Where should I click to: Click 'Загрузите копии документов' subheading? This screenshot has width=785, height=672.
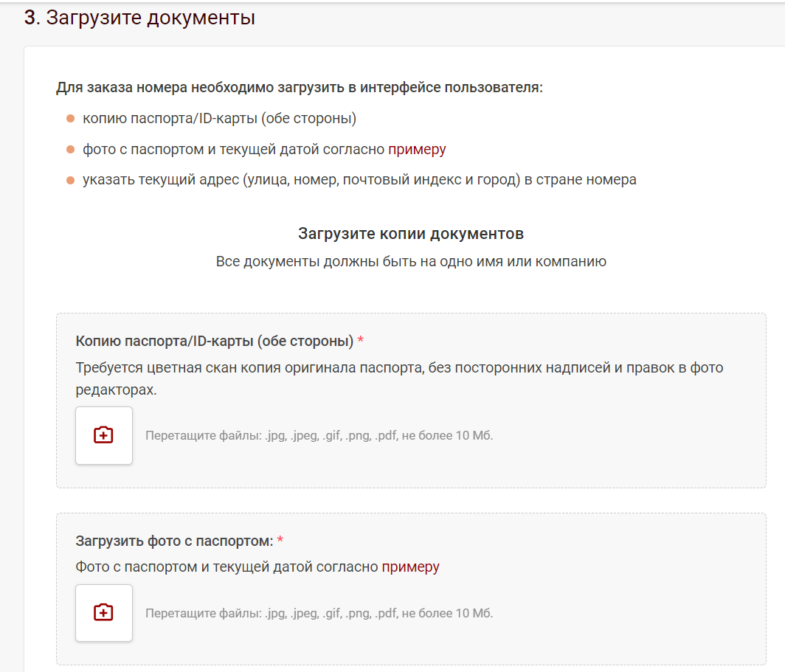pos(411,234)
